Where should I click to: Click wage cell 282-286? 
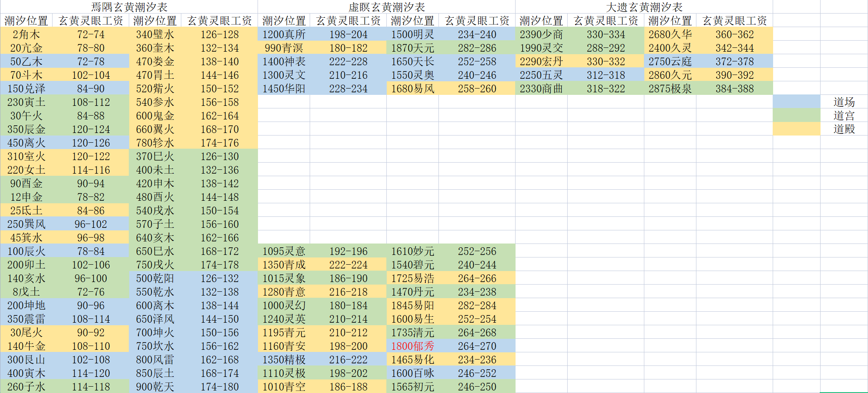pos(477,47)
